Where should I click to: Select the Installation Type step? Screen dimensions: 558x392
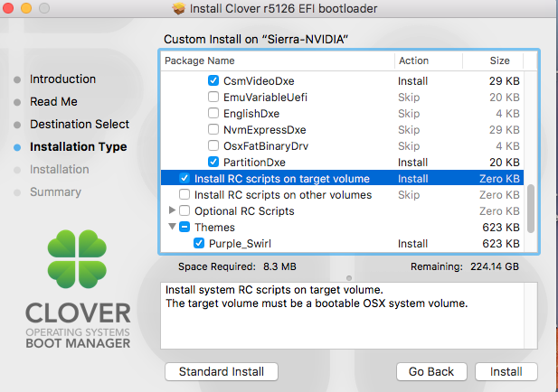pyautogui.click(x=79, y=147)
